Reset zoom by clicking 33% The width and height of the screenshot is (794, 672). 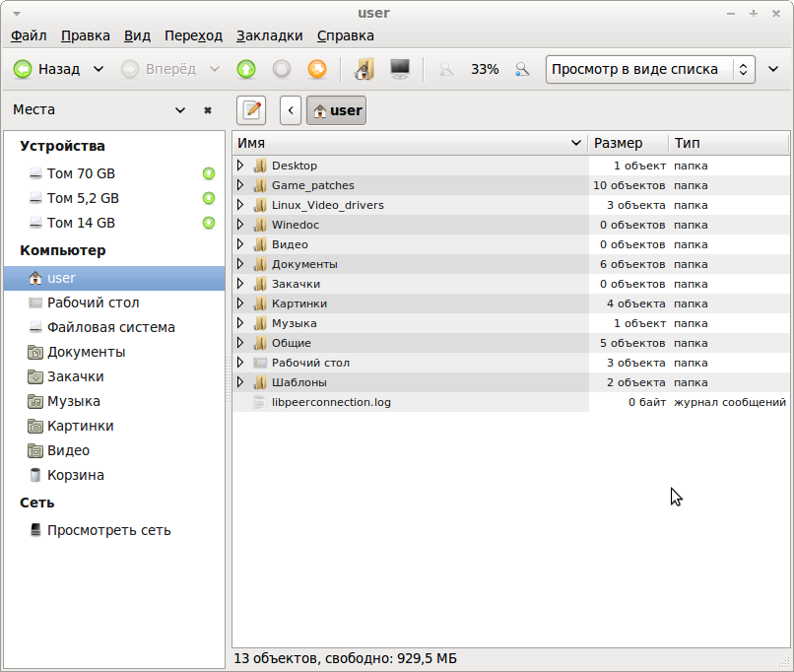click(x=485, y=69)
